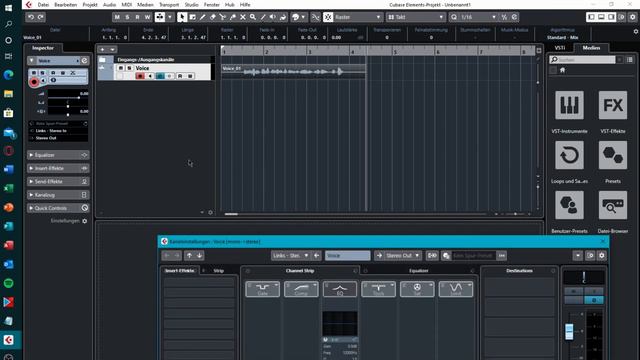Image resolution: width=640 pixels, height=360 pixels.
Task: Toggle global Mute M state button
Action: pyautogui.click(x=117, y=17)
